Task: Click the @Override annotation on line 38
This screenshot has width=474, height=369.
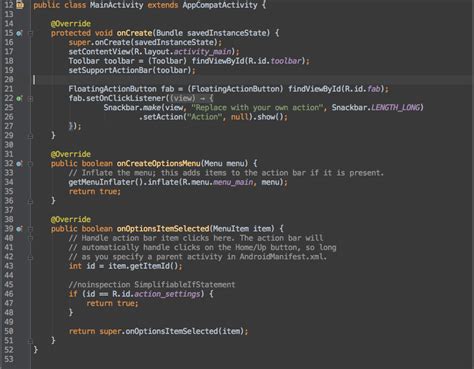Action: pos(71,220)
